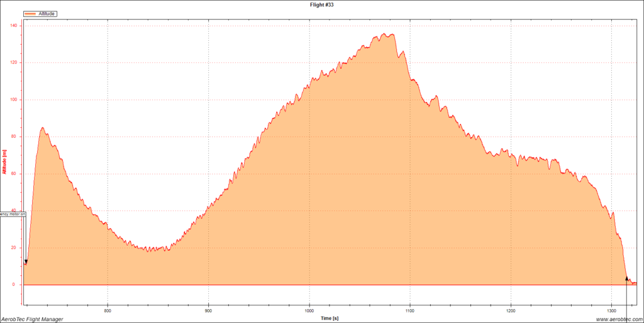
Task: Click the 'Altitude [m]' y-axis title
Action: (x=4, y=161)
